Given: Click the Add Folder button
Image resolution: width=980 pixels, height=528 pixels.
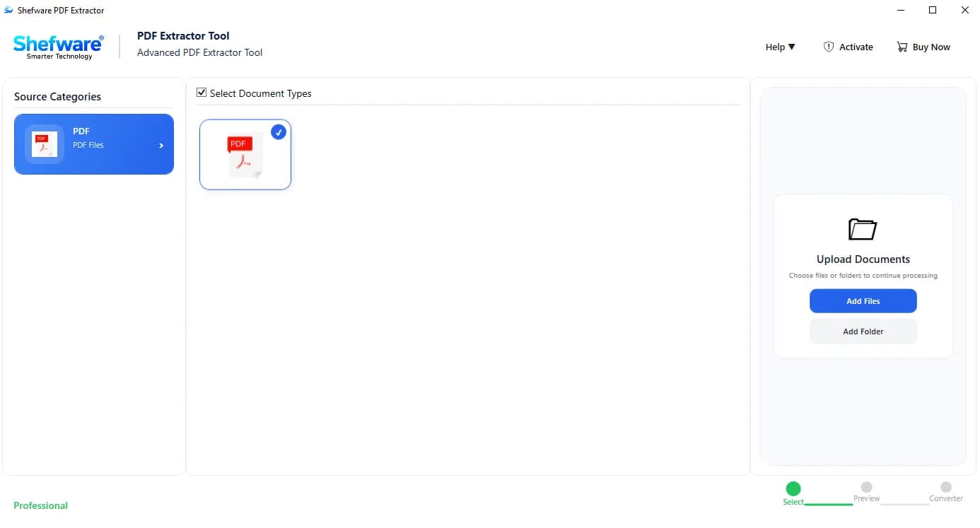Looking at the screenshot, I should point(863,332).
